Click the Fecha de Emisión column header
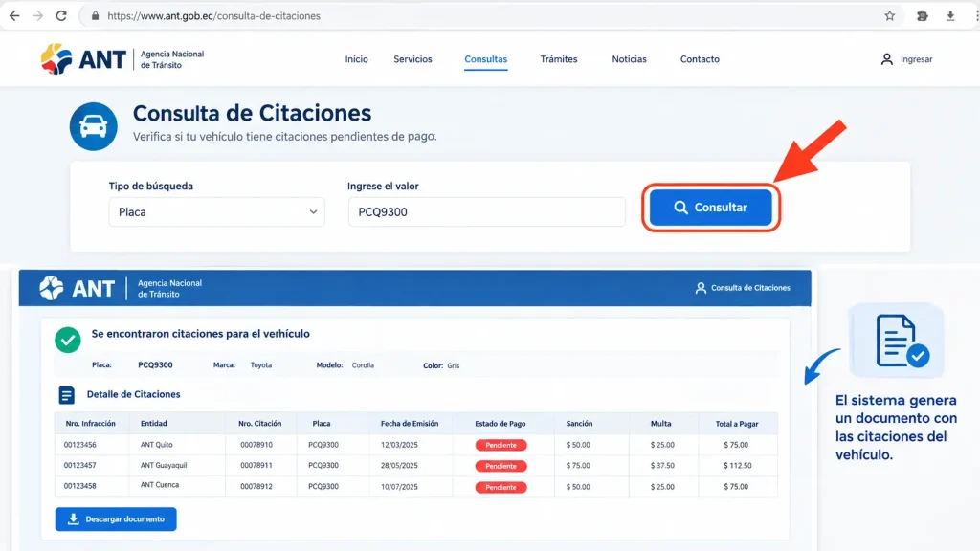This screenshot has height=551, width=980. [x=410, y=424]
